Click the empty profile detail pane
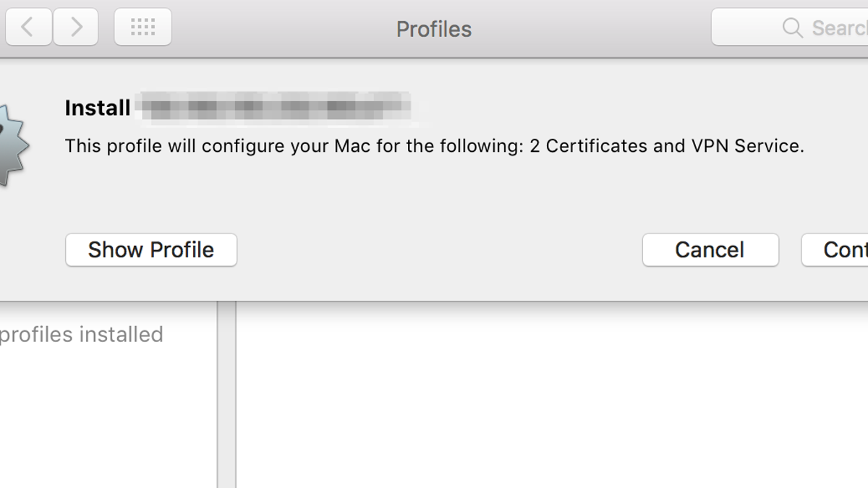Viewport: 868px width, 488px height. (552, 395)
